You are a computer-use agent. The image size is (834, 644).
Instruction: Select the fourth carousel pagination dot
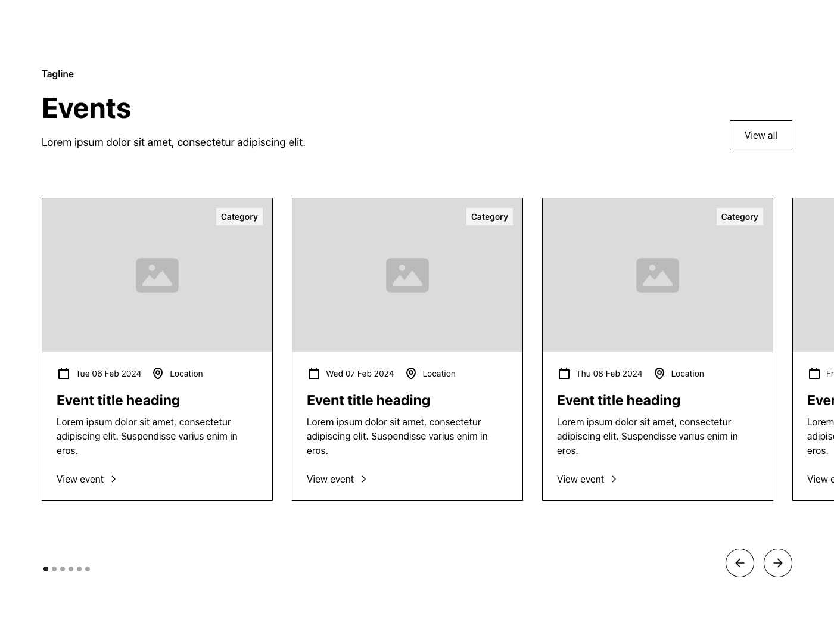71,569
